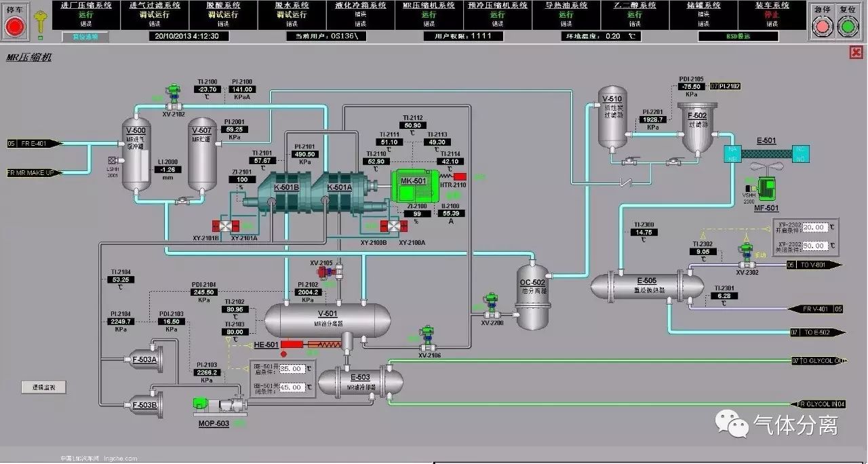Image resolution: width=868 pixels, height=464 pixels.
Task: Toggle the XV-2200 valve
Action: [491, 307]
